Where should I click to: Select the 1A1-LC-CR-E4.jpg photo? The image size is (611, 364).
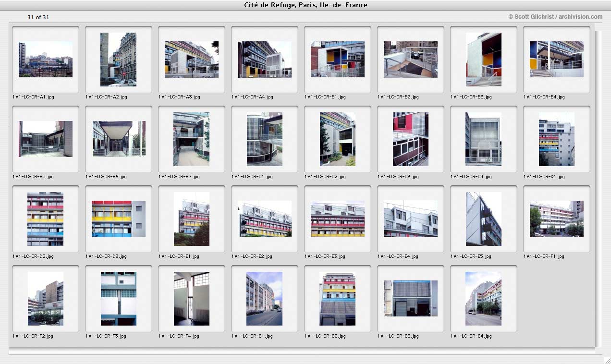[x=411, y=219]
